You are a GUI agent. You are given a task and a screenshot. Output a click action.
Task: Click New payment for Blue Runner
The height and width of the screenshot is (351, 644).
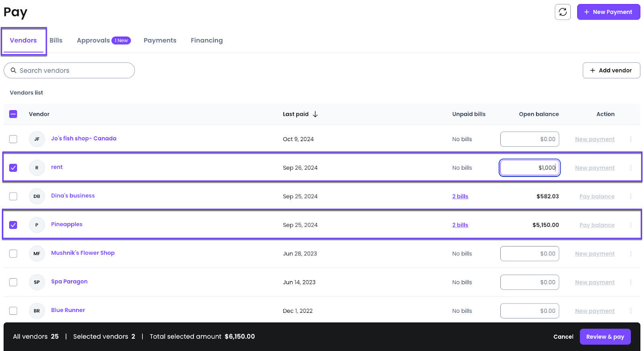594,311
